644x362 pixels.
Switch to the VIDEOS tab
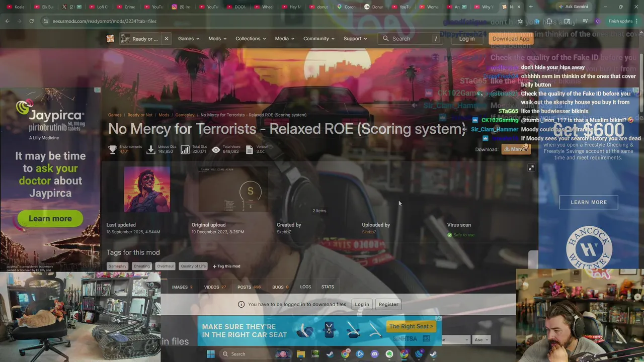[215, 287]
